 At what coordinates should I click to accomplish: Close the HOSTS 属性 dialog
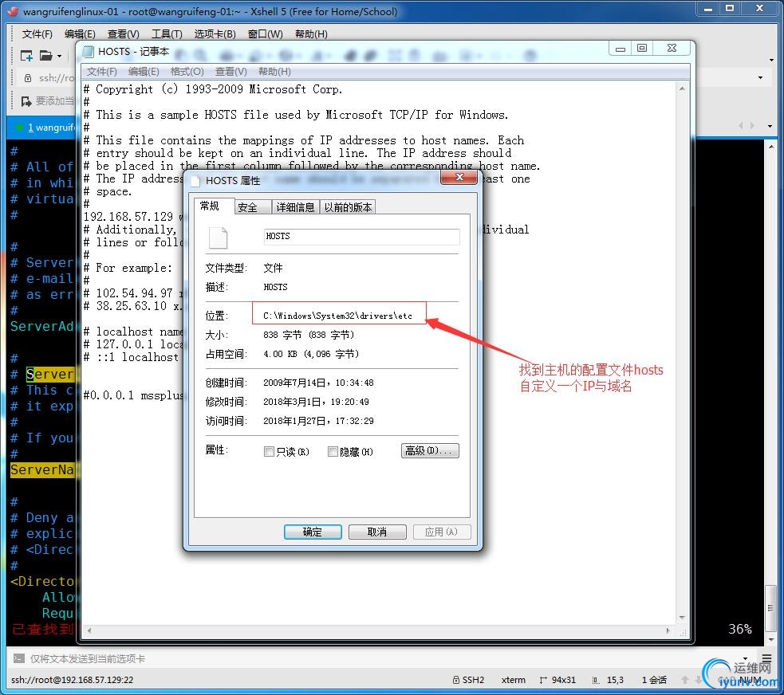click(x=459, y=178)
